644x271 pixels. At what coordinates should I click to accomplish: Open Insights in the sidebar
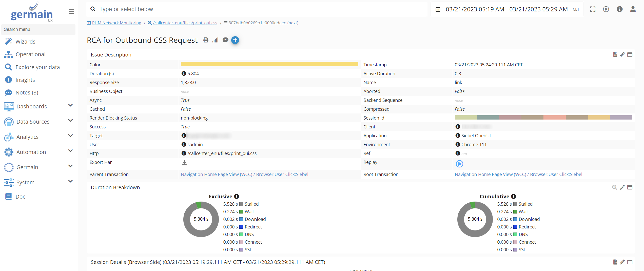[25, 80]
